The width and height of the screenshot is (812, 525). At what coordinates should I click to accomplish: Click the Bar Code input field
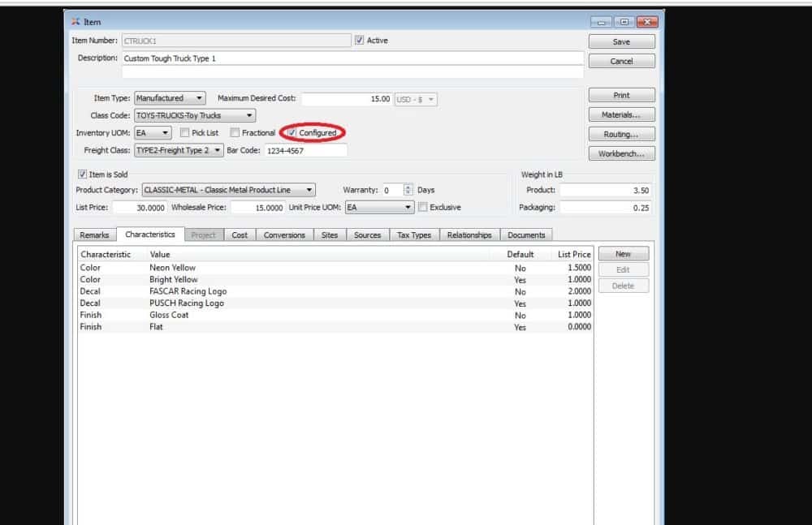tap(305, 150)
